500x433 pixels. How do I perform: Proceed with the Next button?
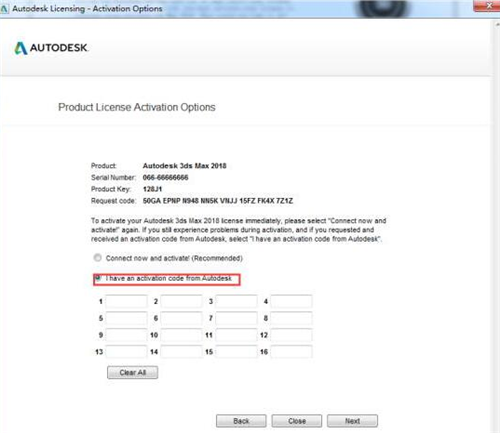[x=352, y=421]
